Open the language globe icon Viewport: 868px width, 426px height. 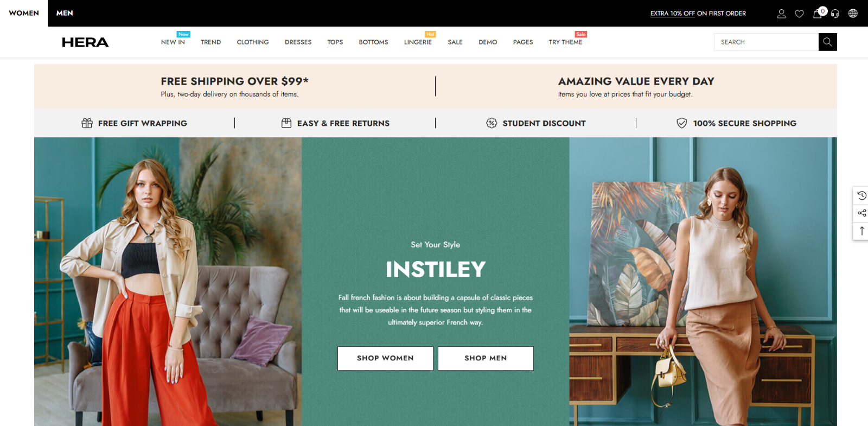[853, 14]
